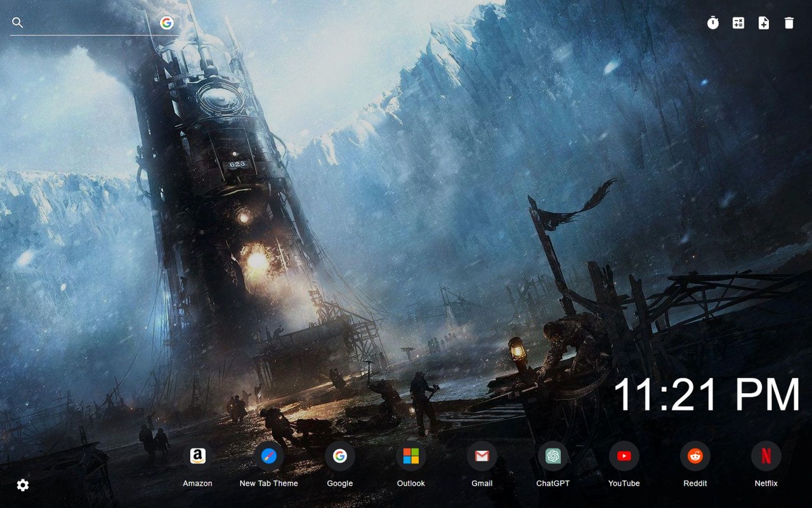Open the Reddit shortcut icon
This screenshot has width=812, height=508.
(x=695, y=456)
